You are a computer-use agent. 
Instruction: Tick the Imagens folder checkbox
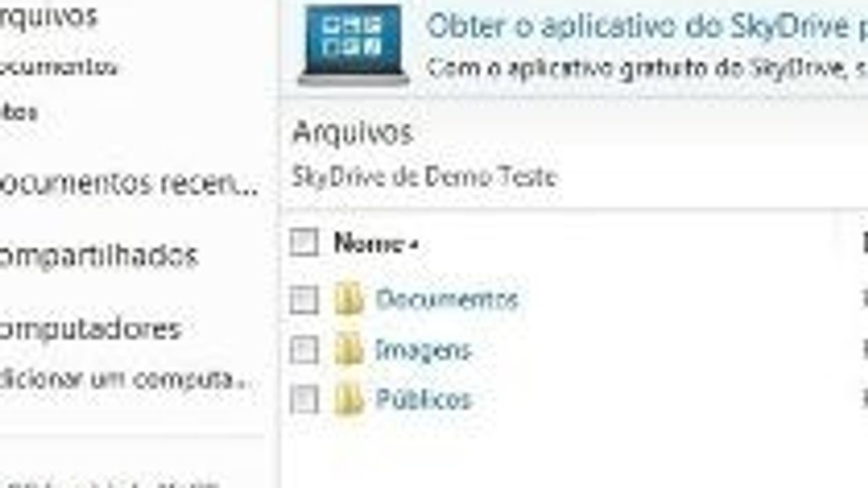(304, 350)
